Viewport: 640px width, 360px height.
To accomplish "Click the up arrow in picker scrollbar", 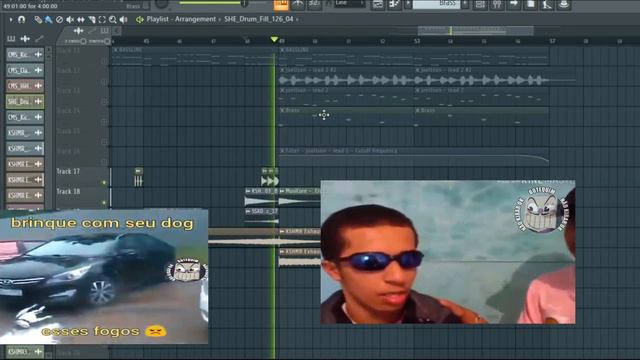I will point(49,50).
